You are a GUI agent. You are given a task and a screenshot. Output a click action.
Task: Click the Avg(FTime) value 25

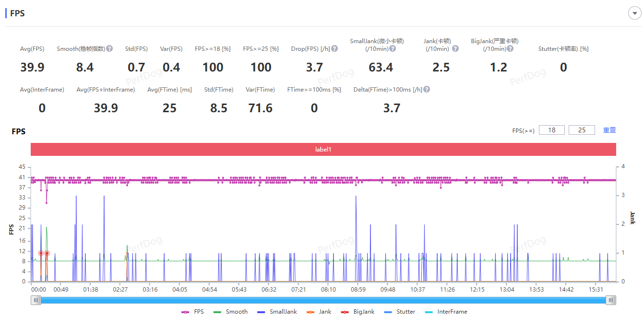(x=169, y=108)
